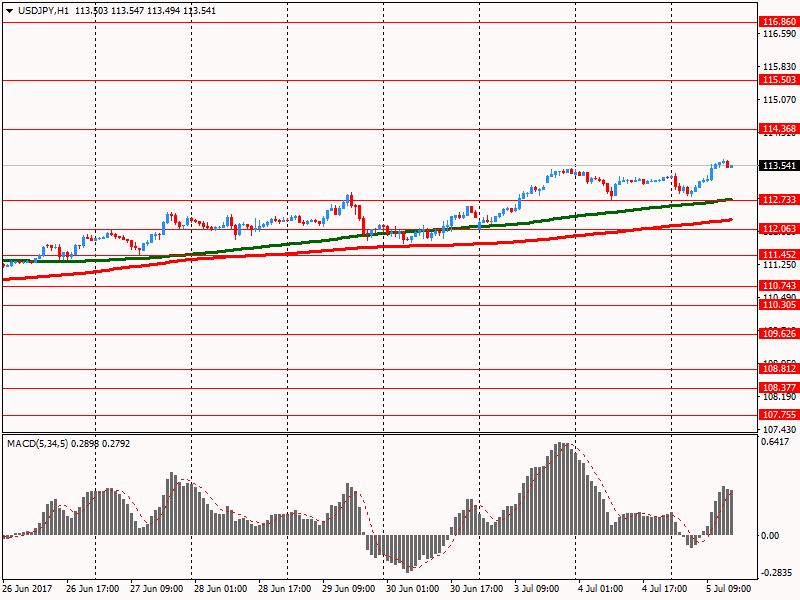Select the 112.733 price level label

pyautogui.click(x=779, y=199)
